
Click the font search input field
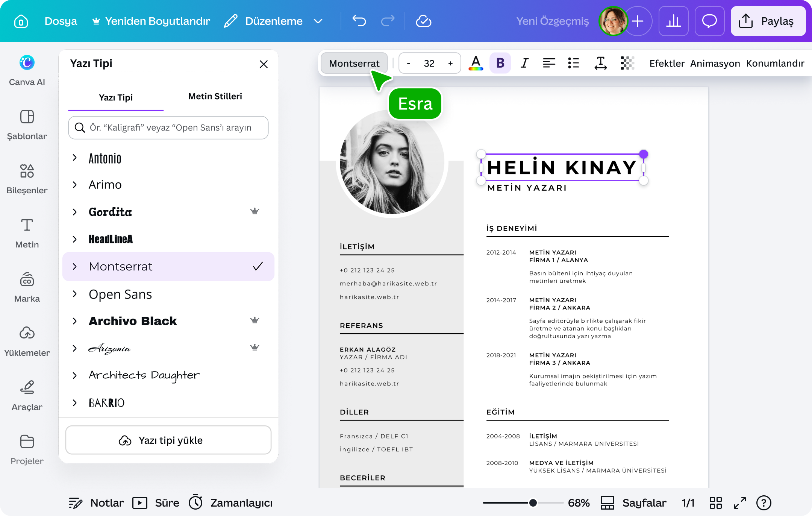pos(168,127)
